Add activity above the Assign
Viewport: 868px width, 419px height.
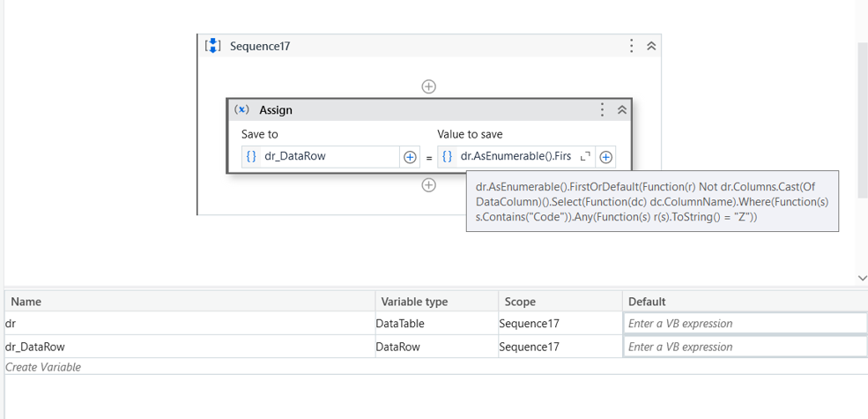click(428, 86)
